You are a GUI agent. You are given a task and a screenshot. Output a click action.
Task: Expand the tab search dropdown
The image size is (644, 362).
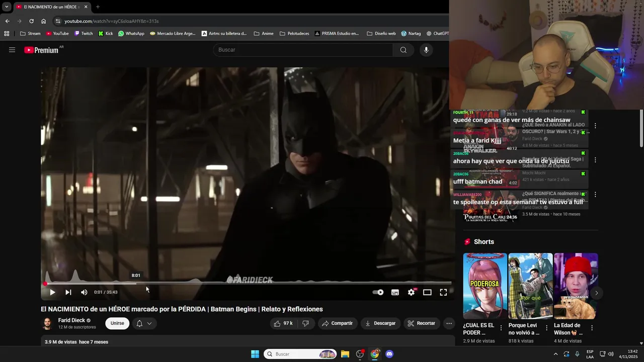pos(7,7)
